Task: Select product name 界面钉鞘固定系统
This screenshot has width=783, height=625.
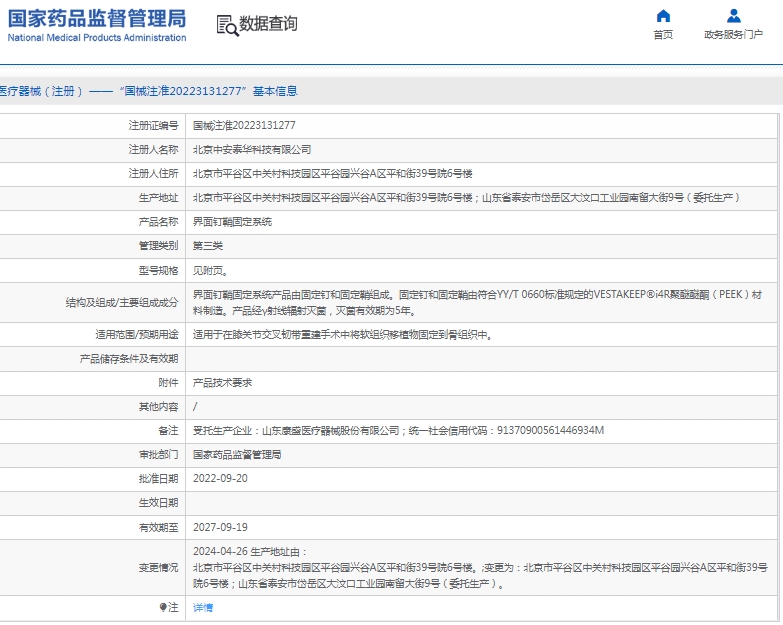Action: [x=232, y=222]
